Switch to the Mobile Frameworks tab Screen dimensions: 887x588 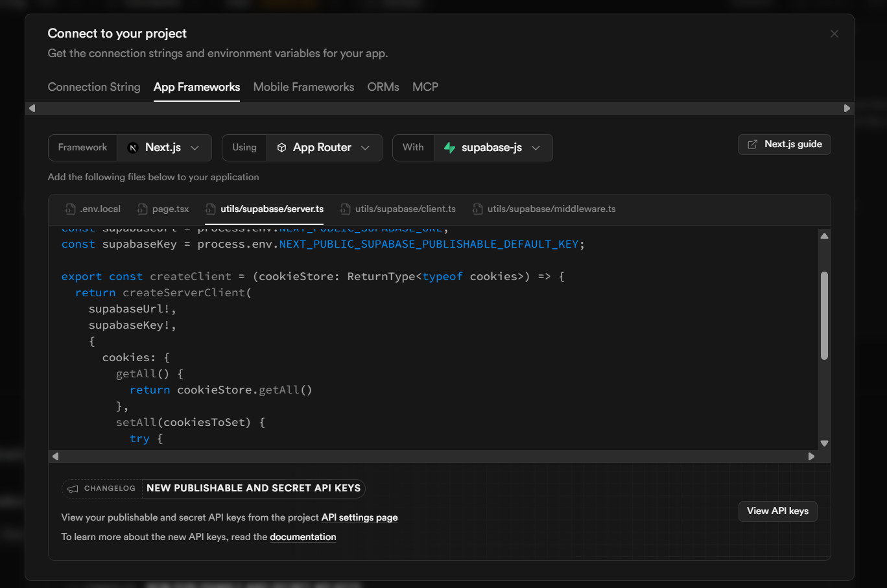[303, 87]
